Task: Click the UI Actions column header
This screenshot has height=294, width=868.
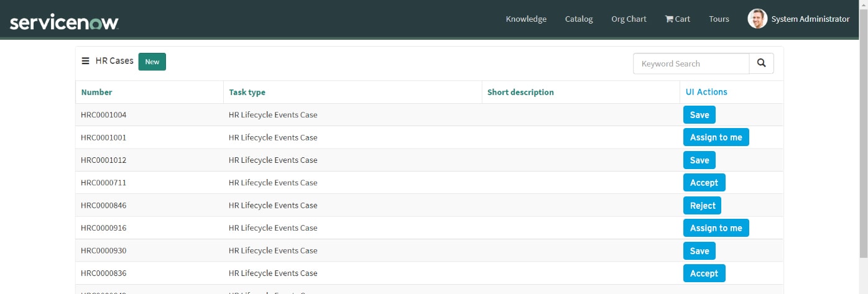Action: tap(706, 91)
